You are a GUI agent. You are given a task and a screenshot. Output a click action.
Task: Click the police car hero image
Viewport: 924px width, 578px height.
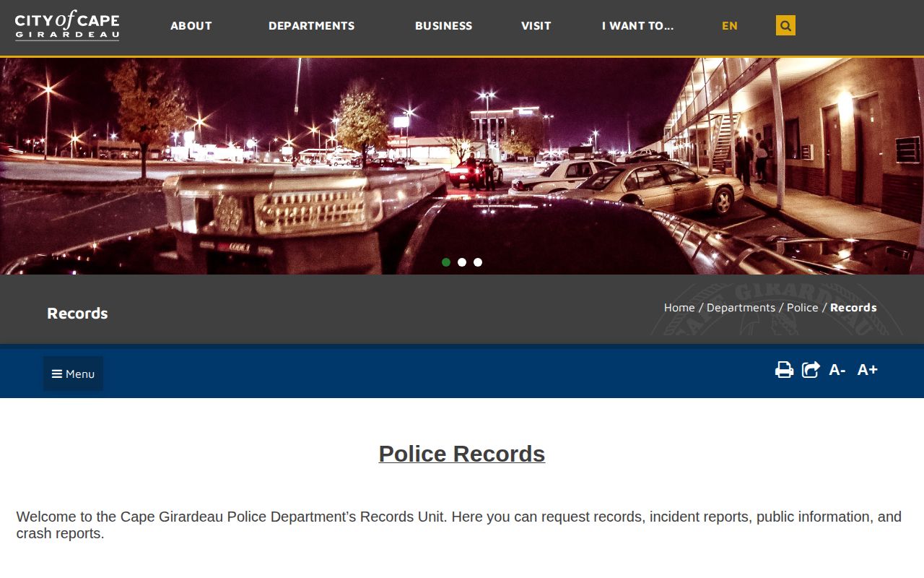coord(462,165)
